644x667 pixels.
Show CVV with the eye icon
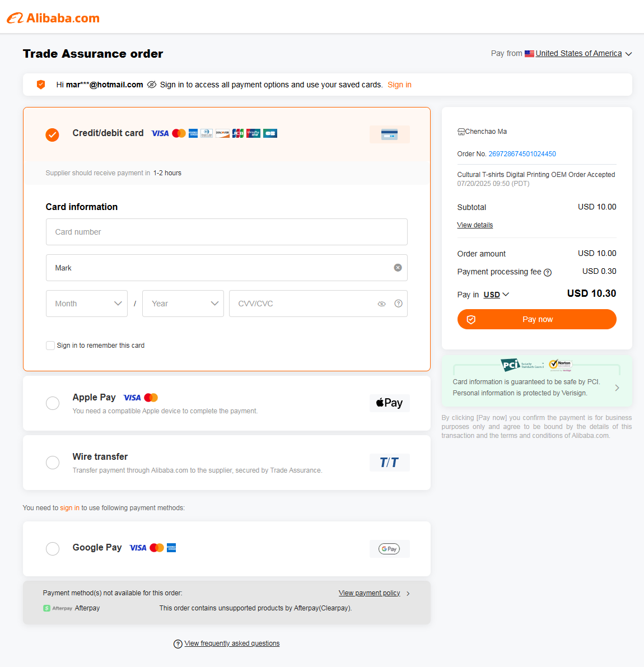381,304
